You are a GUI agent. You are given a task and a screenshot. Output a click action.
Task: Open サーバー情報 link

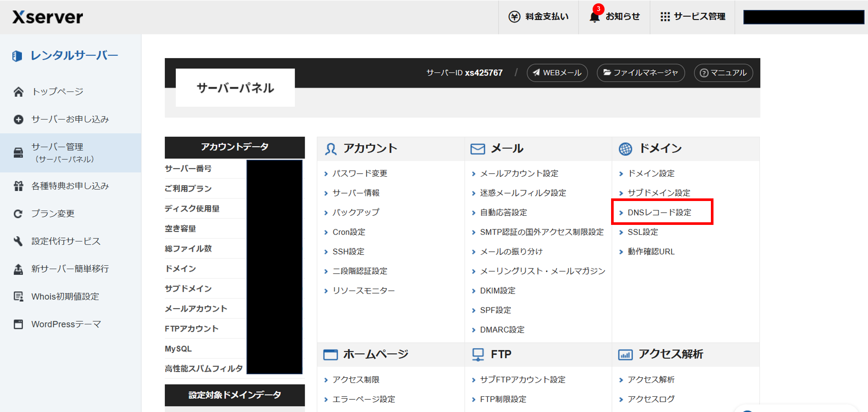point(356,193)
